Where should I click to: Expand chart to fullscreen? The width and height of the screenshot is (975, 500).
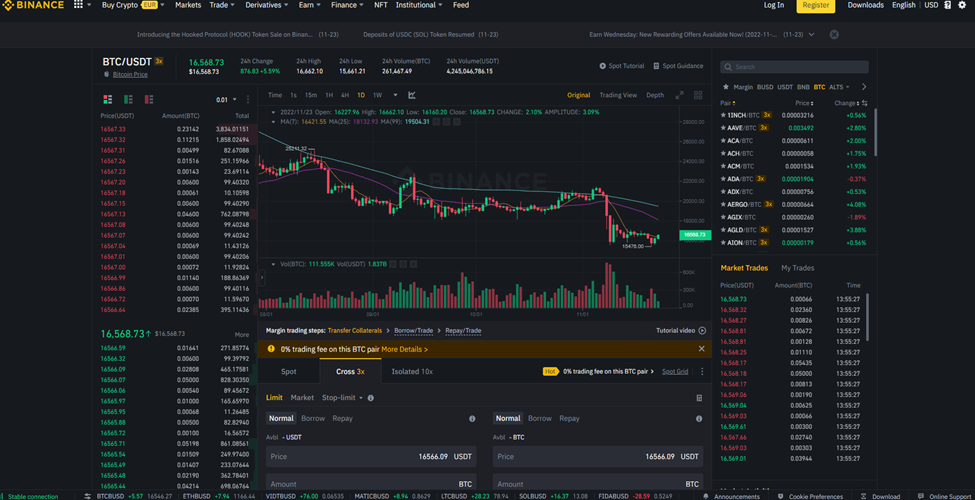(x=680, y=95)
